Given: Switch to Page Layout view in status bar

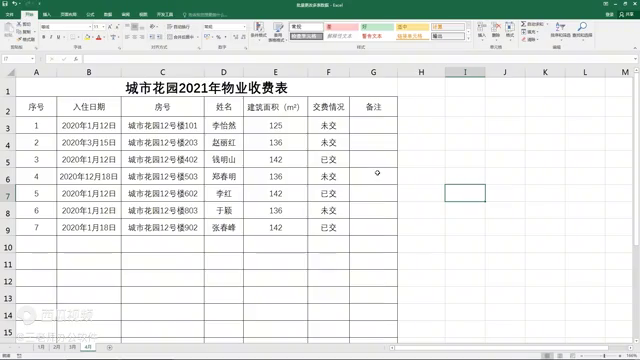Looking at the screenshot, I should [560, 356].
